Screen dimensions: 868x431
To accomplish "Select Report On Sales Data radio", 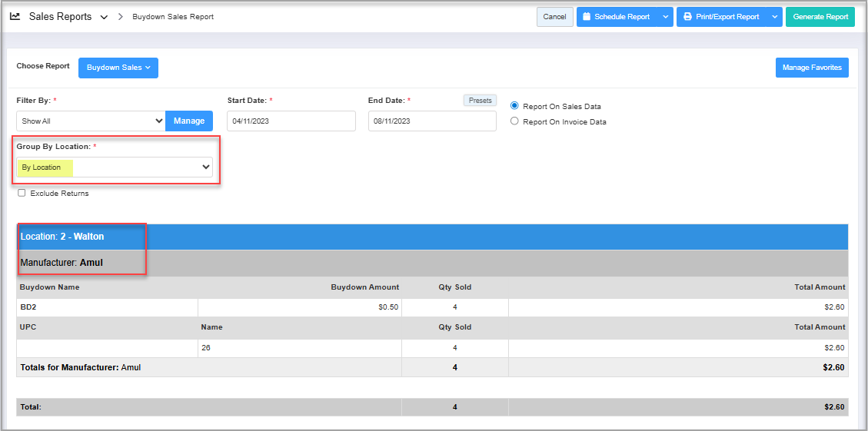I will click(x=515, y=106).
